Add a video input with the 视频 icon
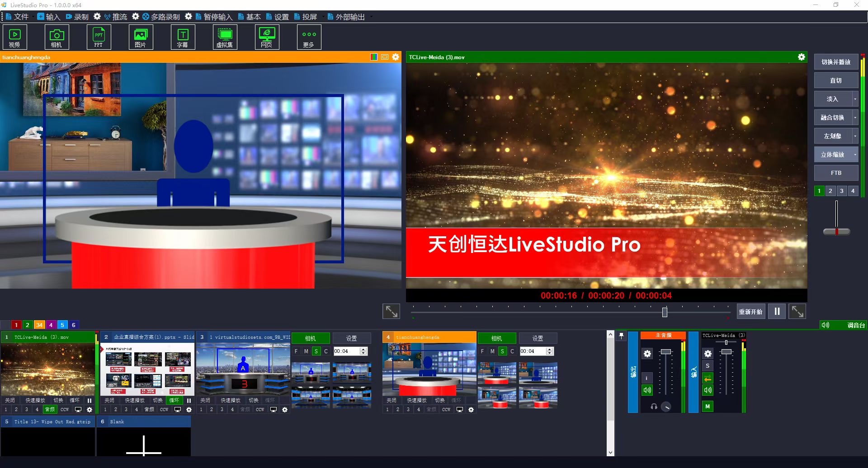Image resolution: width=868 pixels, height=468 pixels. pyautogui.click(x=14, y=37)
